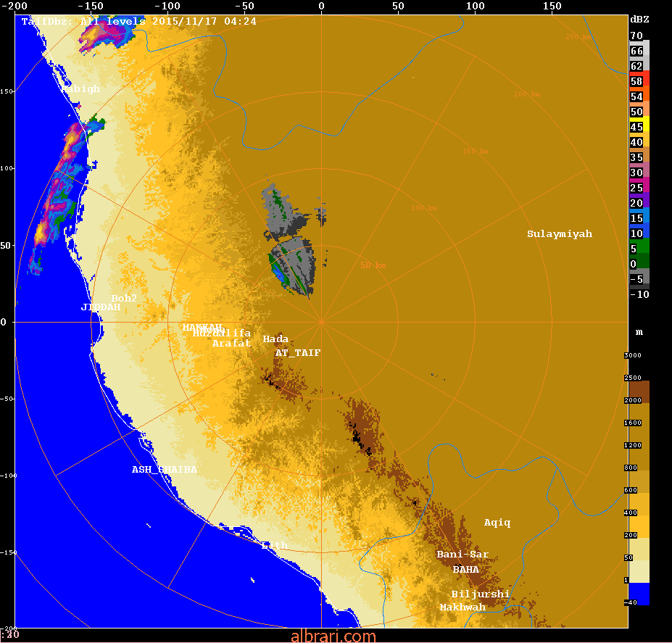Click the 'JIDDAH' city label
The image size is (672, 643).
(101, 307)
